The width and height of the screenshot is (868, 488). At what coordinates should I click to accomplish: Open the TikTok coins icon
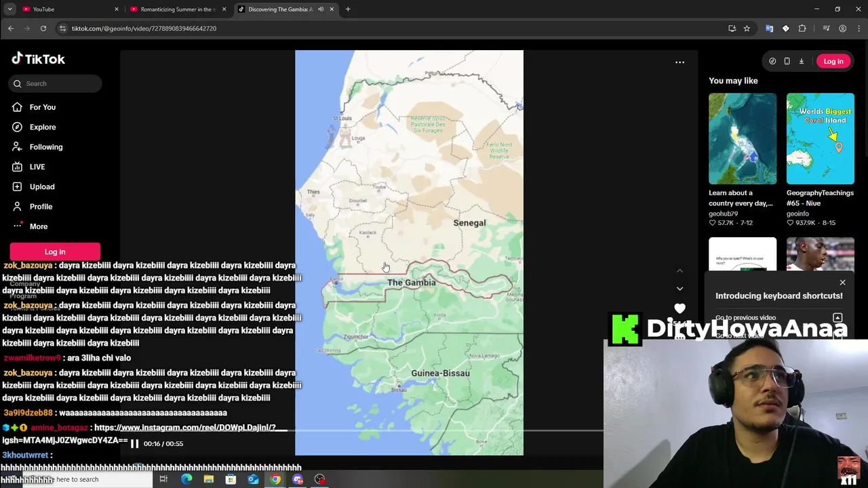(x=772, y=61)
